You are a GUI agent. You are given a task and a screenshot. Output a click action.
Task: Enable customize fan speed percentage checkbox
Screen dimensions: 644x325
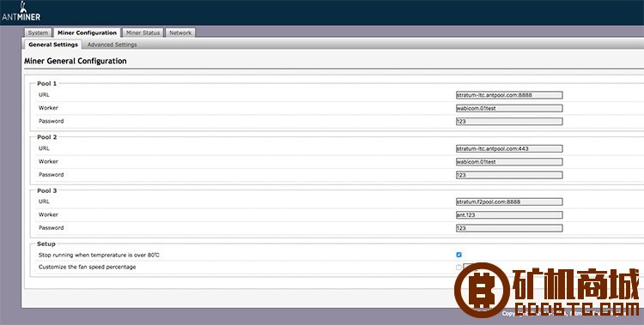click(459, 268)
